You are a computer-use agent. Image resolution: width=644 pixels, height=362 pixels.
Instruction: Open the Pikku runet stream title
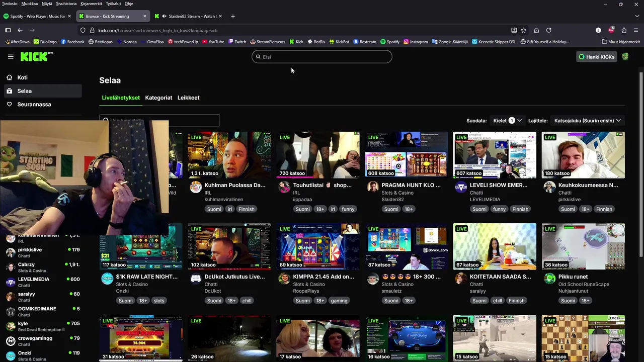click(573, 277)
